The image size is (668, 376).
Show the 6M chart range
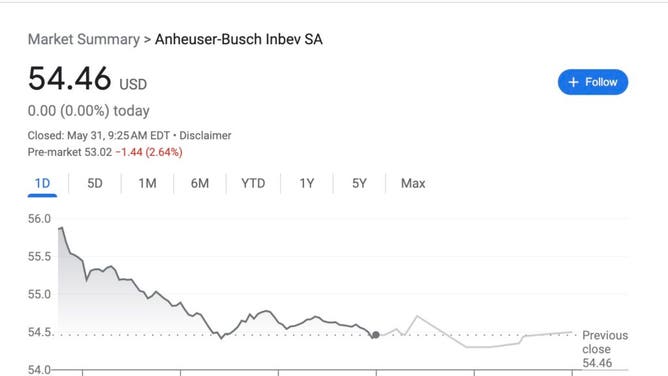pyautogui.click(x=199, y=184)
